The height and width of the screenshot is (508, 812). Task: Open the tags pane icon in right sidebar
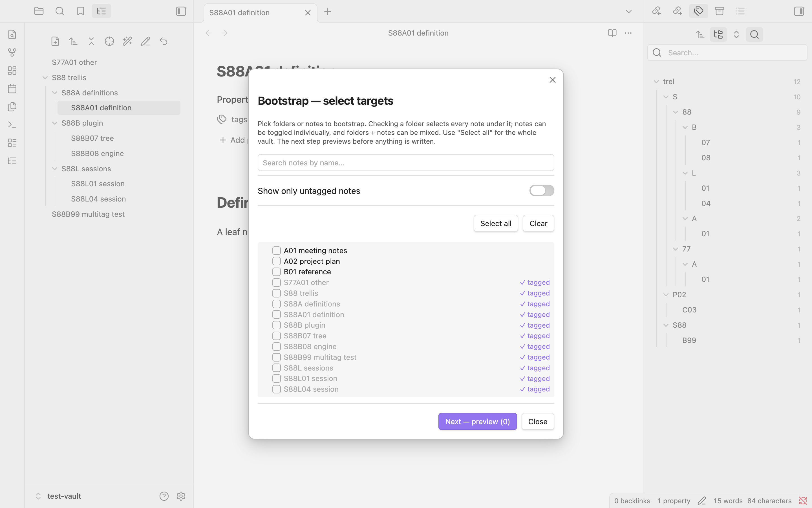[699, 11]
